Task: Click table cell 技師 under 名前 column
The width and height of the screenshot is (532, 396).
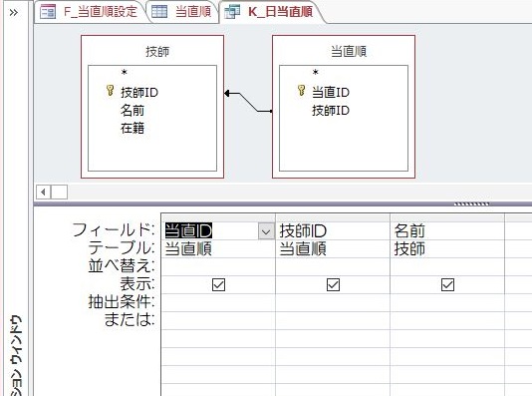Action: tap(447, 249)
